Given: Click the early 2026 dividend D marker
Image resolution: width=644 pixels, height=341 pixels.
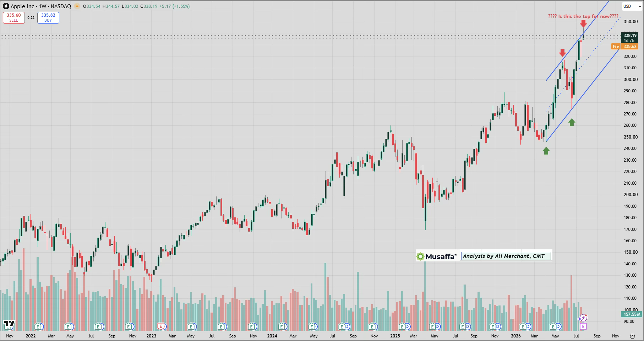Looking at the screenshot, I should pyautogui.click(x=528, y=326).
